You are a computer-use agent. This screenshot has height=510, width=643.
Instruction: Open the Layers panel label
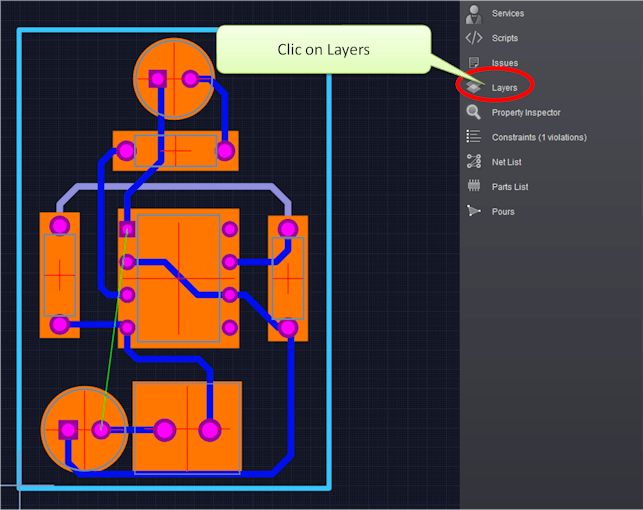(504, 88)
